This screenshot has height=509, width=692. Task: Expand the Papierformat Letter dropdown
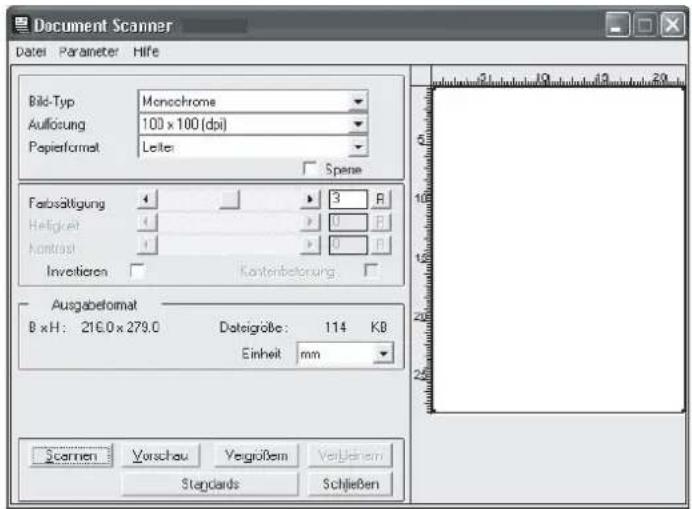358,147
